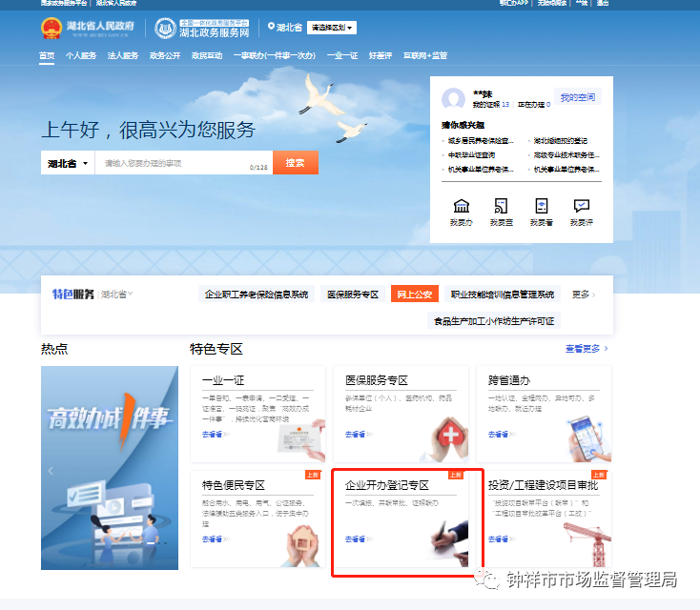
Task: Click 去看看 in the 医保服务专区 card
Action: point(359,435)
